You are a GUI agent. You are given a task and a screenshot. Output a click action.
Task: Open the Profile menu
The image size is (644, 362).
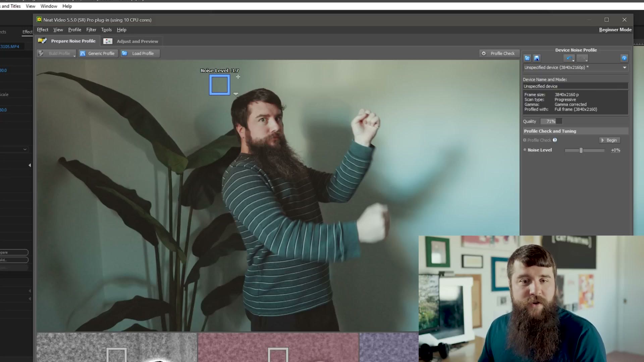click(x=74, y=29)
